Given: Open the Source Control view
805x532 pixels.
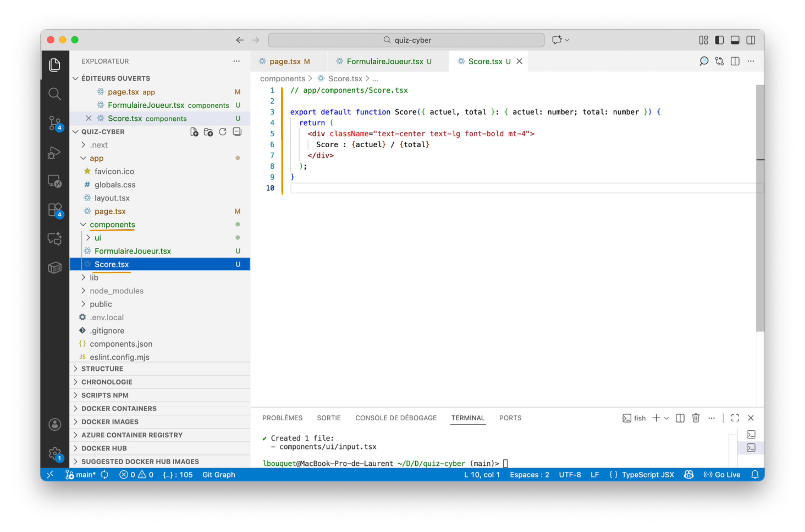Looking at the screenshot, I should (x=54, y=122).
